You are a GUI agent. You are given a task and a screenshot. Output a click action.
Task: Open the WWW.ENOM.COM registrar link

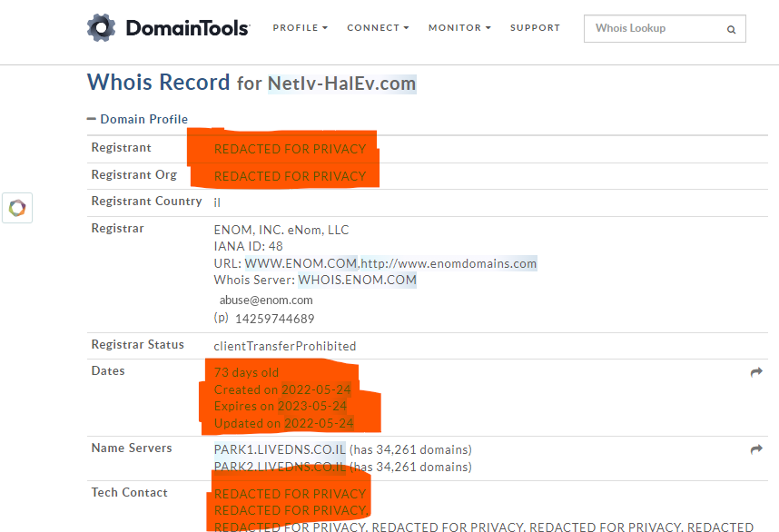click(301, 263)
